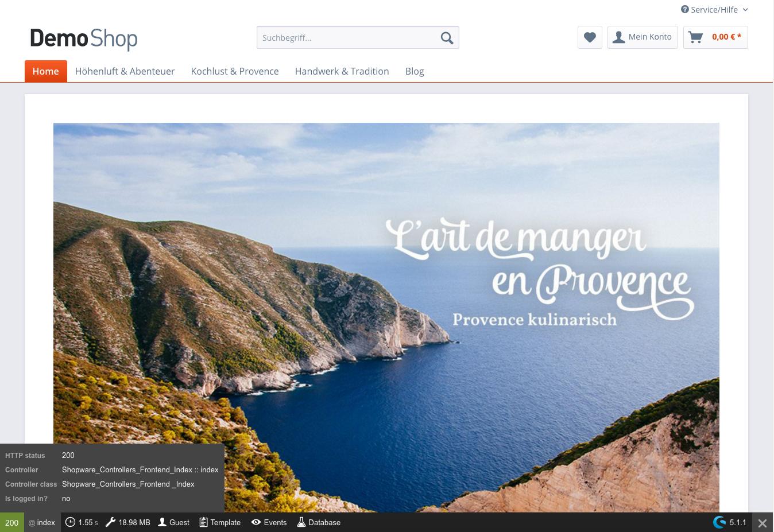Viewport: 774px width, 532px height.
Task: Open the Database flask toolbar panel
Action: point(319,522)
